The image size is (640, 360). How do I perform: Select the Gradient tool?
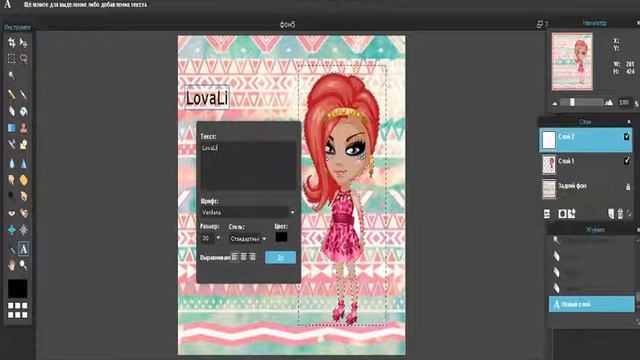(x=11, y=128)
